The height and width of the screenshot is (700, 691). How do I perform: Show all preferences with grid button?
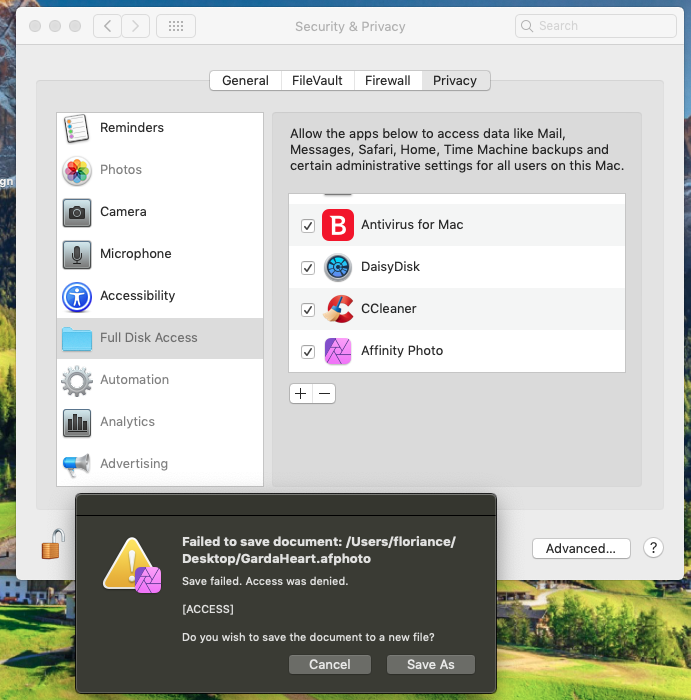pos(176,26)
